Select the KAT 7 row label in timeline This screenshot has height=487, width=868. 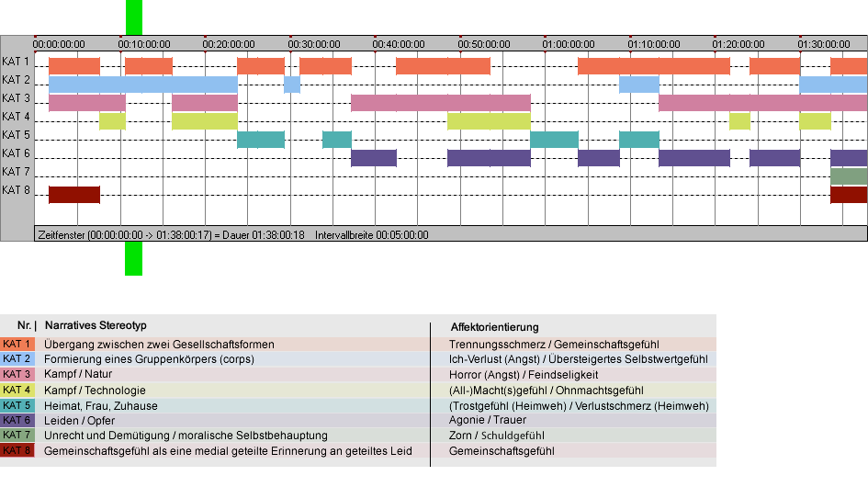click(16, 172)
